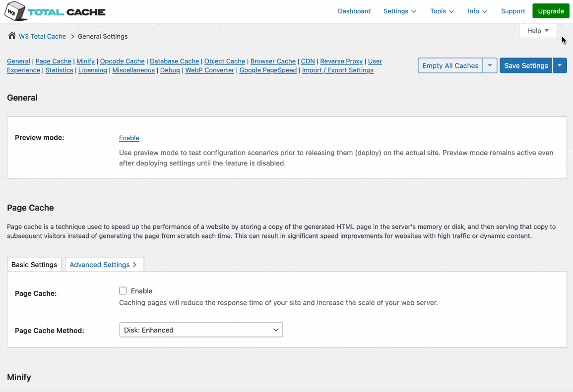Jump to Page Cache anchor link
The height and width of the screenshot is (392, 573).
tap(54, 61)
